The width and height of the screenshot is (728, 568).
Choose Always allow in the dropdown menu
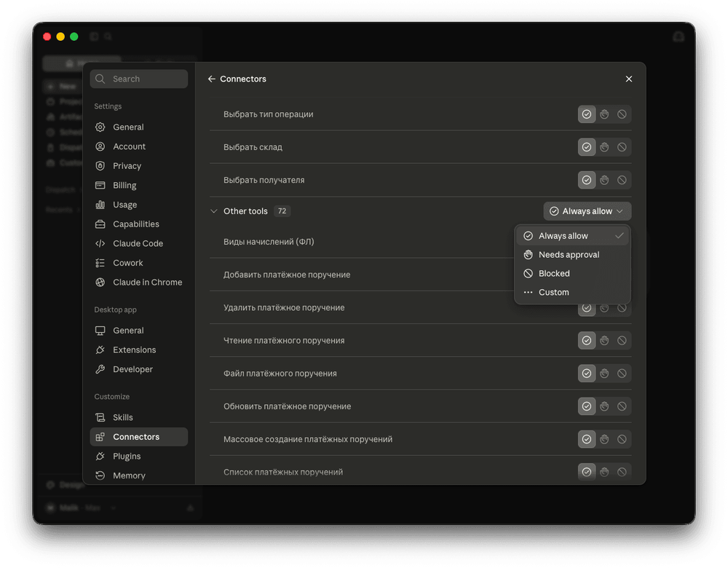click(x=572, y=236)
